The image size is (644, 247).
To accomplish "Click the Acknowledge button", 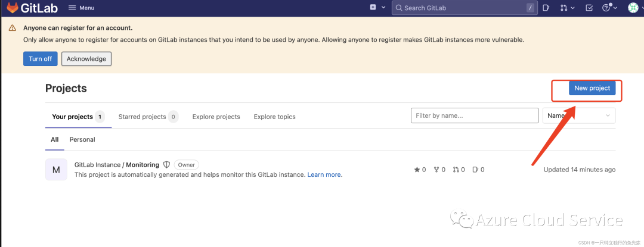I will tap(86, 58).
